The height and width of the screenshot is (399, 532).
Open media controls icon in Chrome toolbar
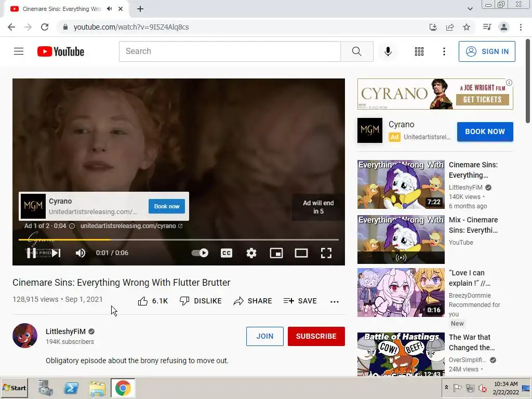(487, 27)
